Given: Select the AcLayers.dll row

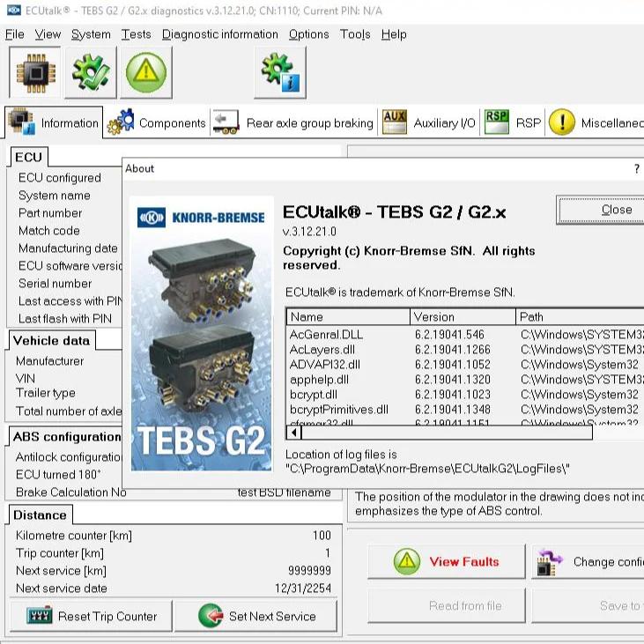Looking at the screenshot, I should click(465, 350).
